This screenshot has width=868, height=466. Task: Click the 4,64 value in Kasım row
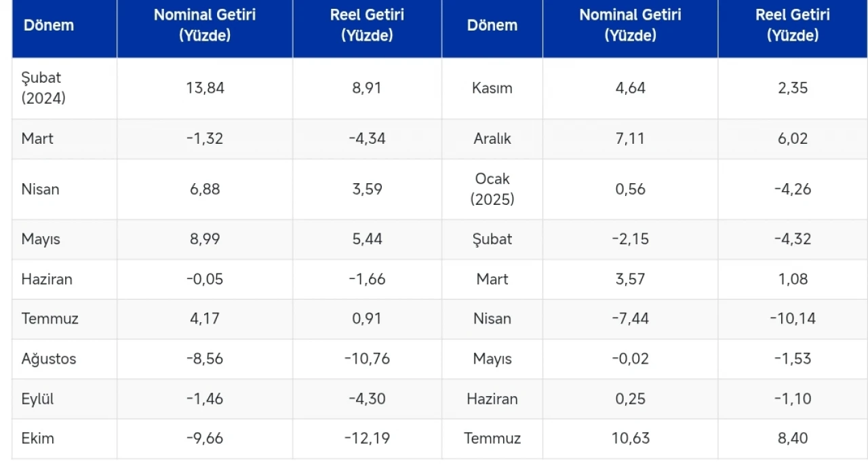pos(630,88)
